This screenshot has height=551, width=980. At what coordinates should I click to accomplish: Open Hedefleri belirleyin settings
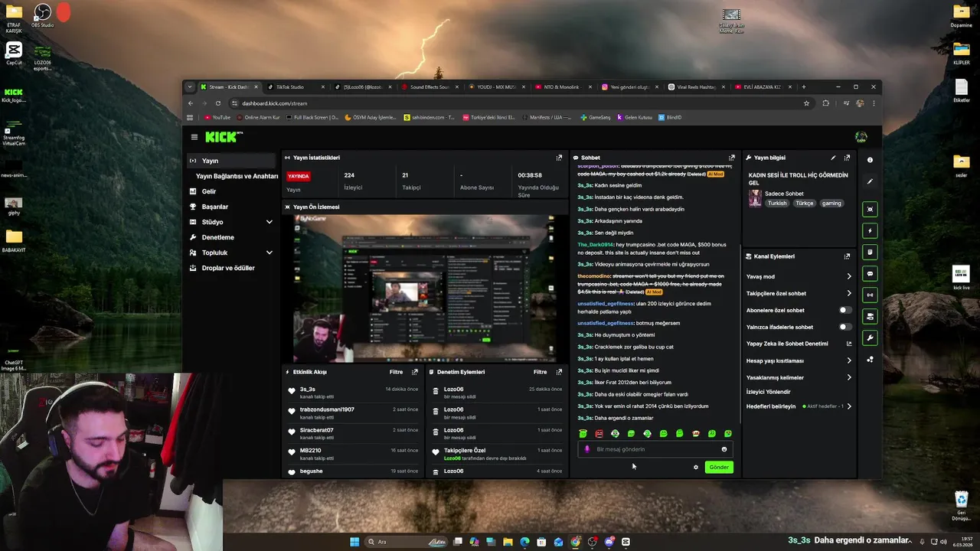(x=799, y=406)
